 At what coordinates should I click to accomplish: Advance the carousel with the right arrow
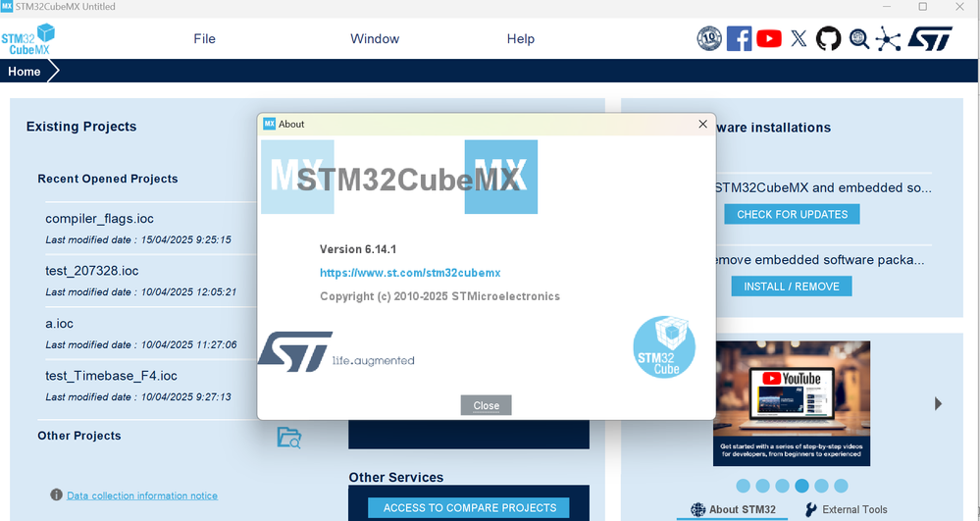(x=938, y=403)
